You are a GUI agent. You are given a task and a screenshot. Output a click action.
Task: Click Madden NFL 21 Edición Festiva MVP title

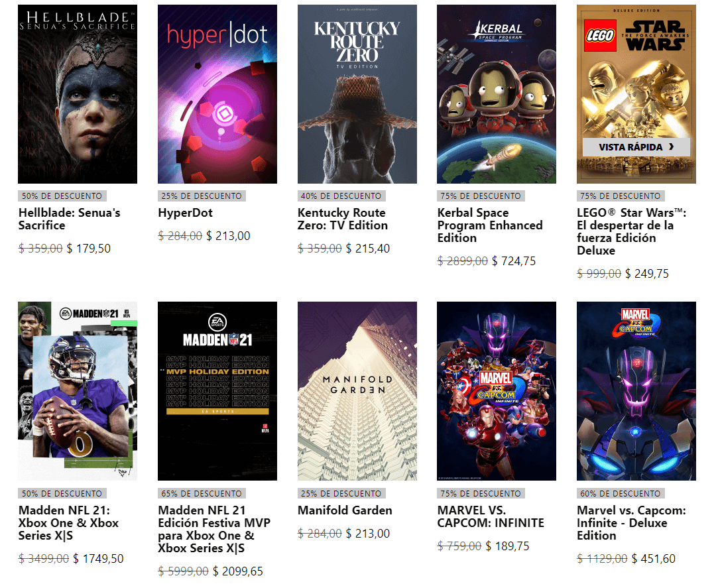(x=214, y=530)
